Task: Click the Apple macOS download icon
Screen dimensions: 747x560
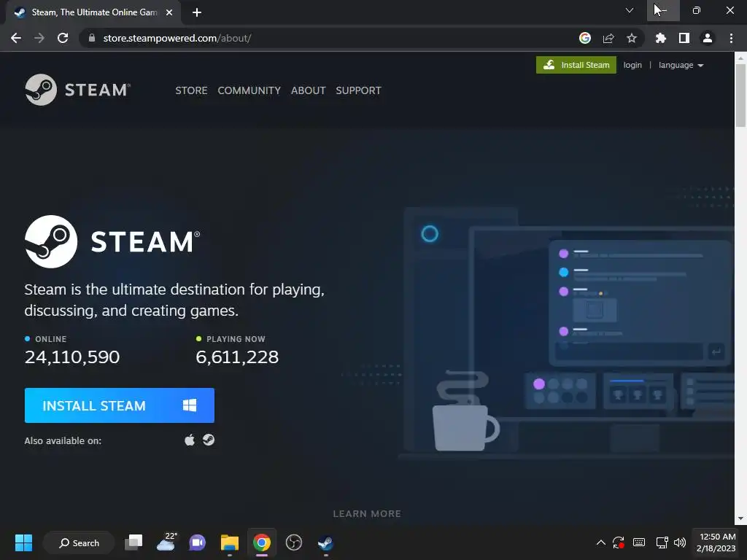Action: [190, 440]
